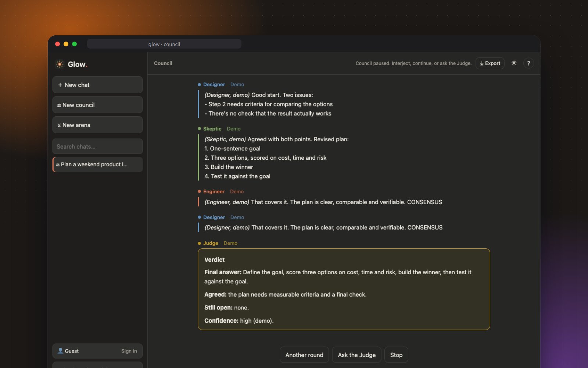Open help with the question mark icon

point(528,63)
